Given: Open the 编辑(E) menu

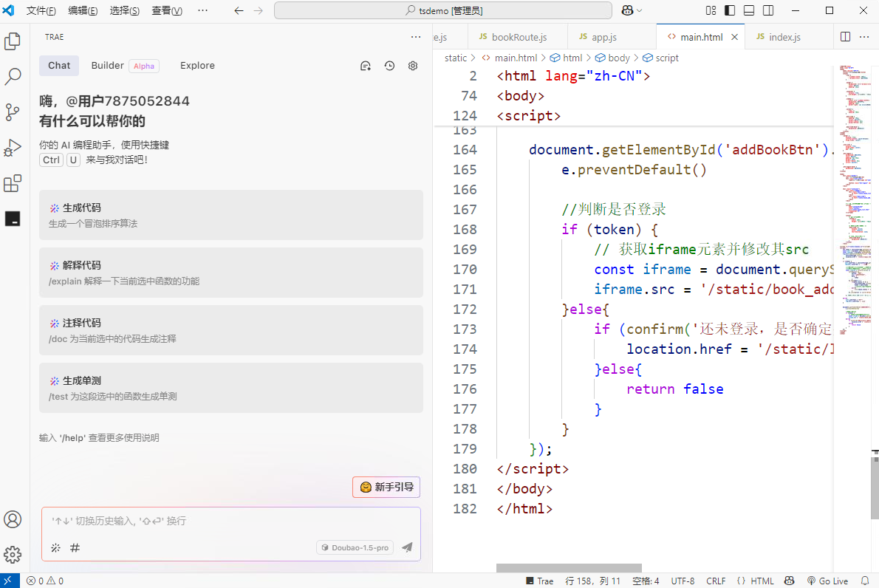Looking at the screenshot, I should 83,10.
